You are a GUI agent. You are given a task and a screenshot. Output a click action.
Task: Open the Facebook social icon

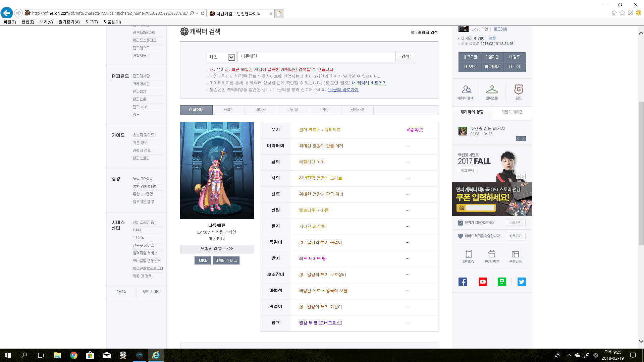pos(463,282)
